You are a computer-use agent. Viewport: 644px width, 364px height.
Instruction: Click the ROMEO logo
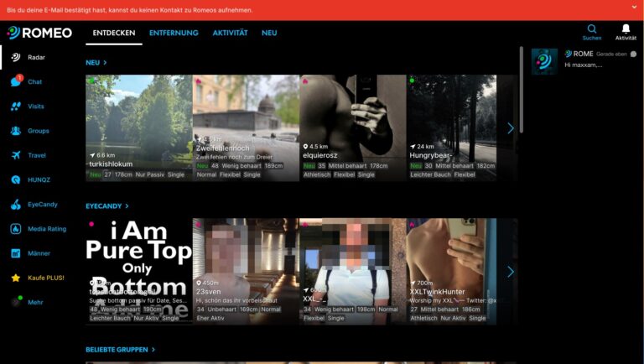pos(39,33)
